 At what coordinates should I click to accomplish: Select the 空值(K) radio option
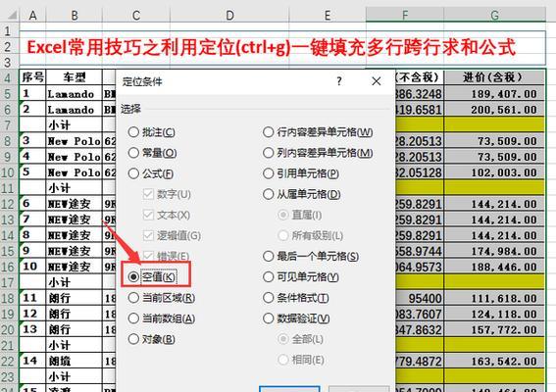152,276
